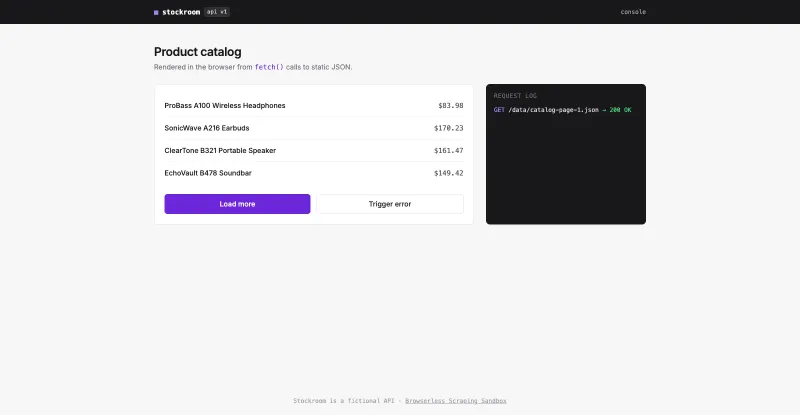Open the stockroom brand name
Screen dimensions: 800x415
[181, 12]
